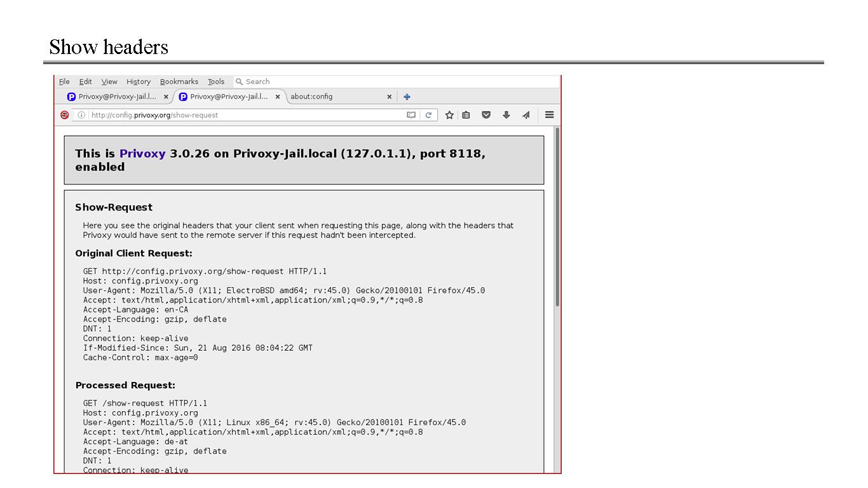Click the URL address field
Viewport: 868px width, 488px height.
click(247, 115)
